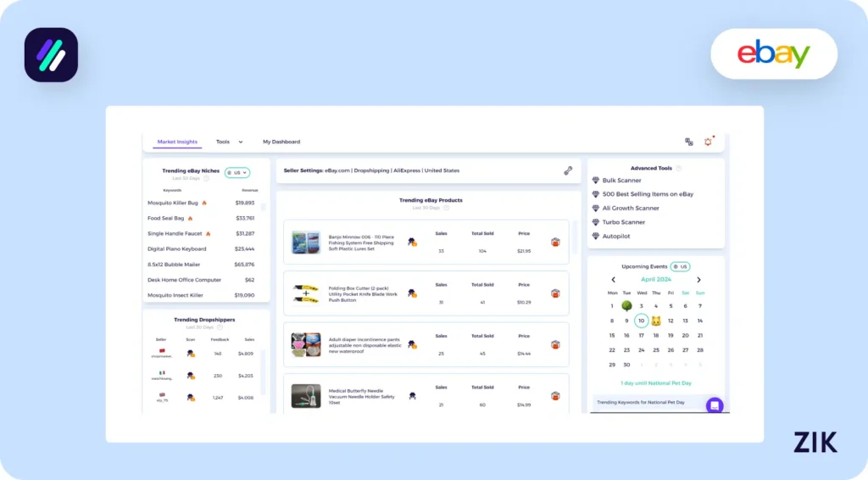The image size is (868, 480).
Task: Click the Trending eBay Products scrollbar
Action: click(x=576, y=232)
